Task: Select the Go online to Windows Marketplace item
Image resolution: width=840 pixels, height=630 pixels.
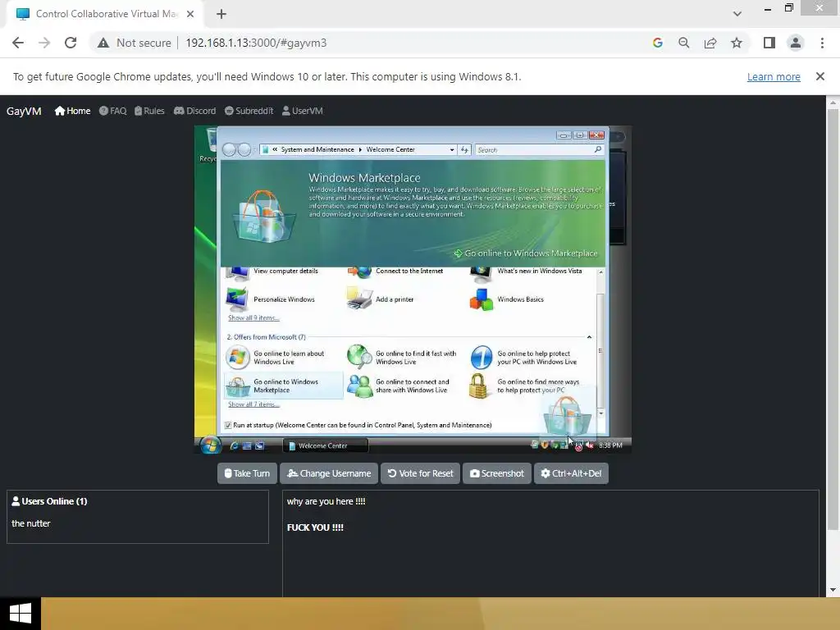Action: coord(283,386)
